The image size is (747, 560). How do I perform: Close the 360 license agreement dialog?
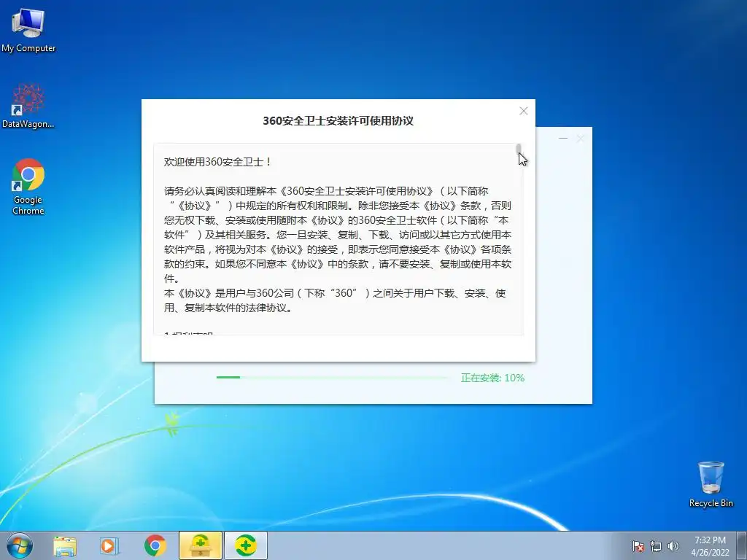tap(524, 111)
